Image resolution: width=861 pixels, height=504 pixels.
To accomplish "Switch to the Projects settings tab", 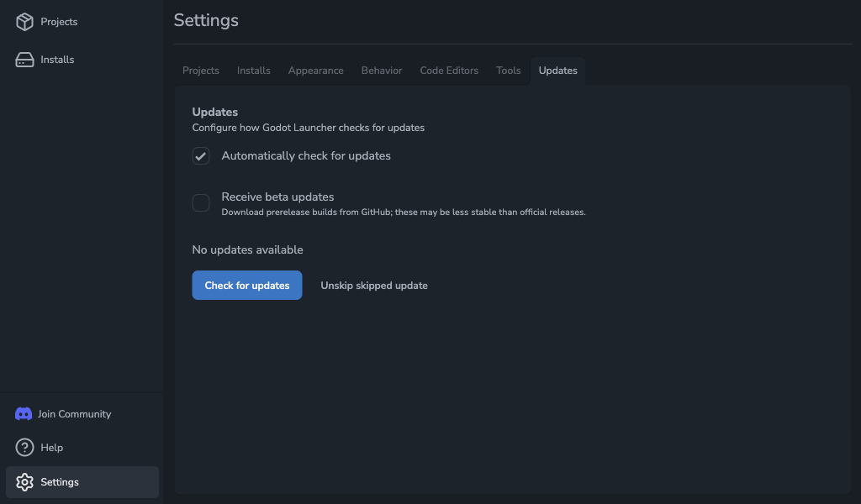I will tap(200, 71).
